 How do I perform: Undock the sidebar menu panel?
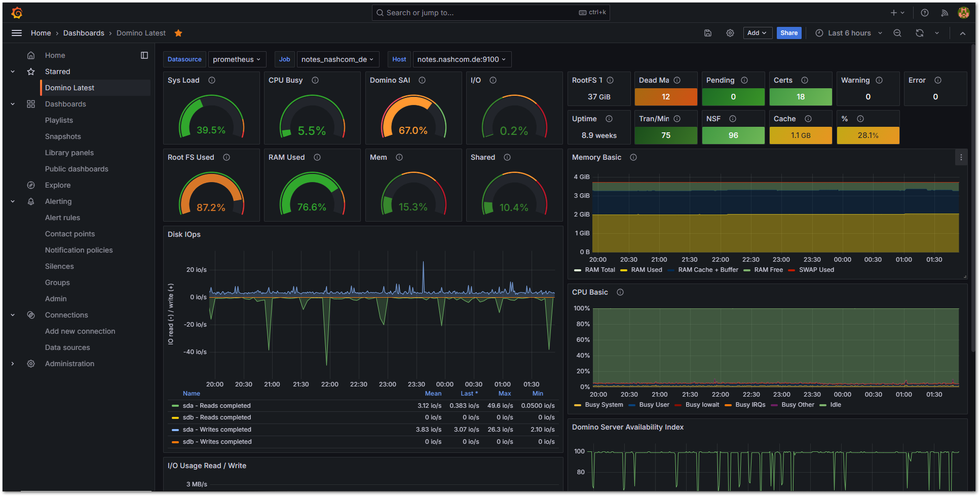pyautogui.click(x=144, y=55)
